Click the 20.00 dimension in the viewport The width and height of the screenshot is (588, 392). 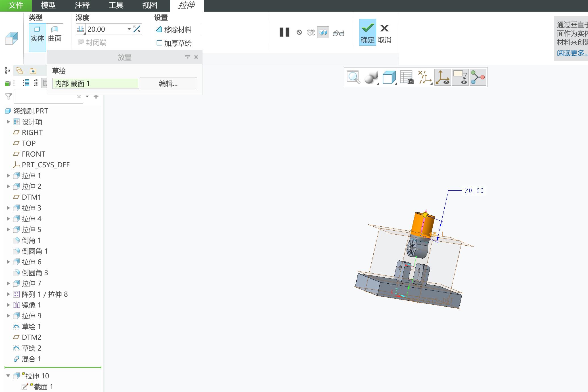(474, 191)
